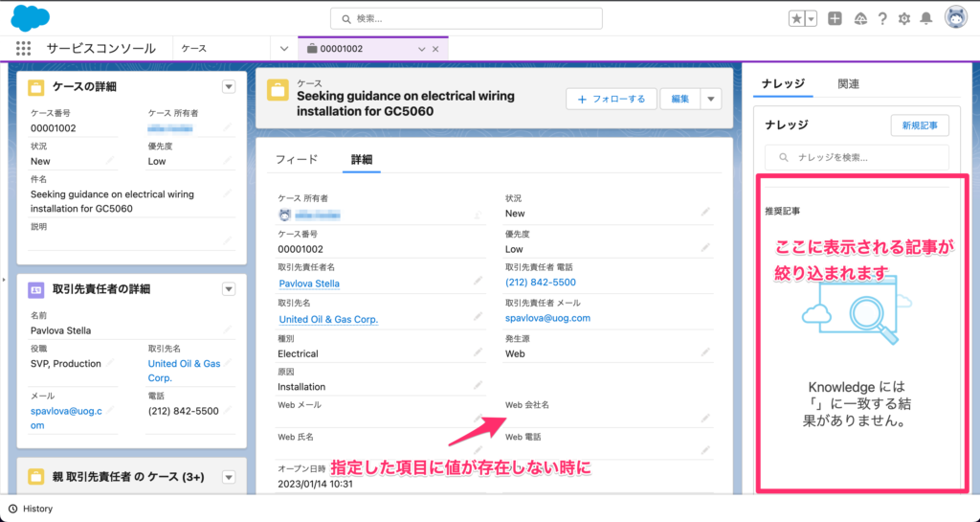This screenshot has height=522, width=980.
Task: Edit 役職 SVP, Production pencil icon
Action: tap(110, 363)
